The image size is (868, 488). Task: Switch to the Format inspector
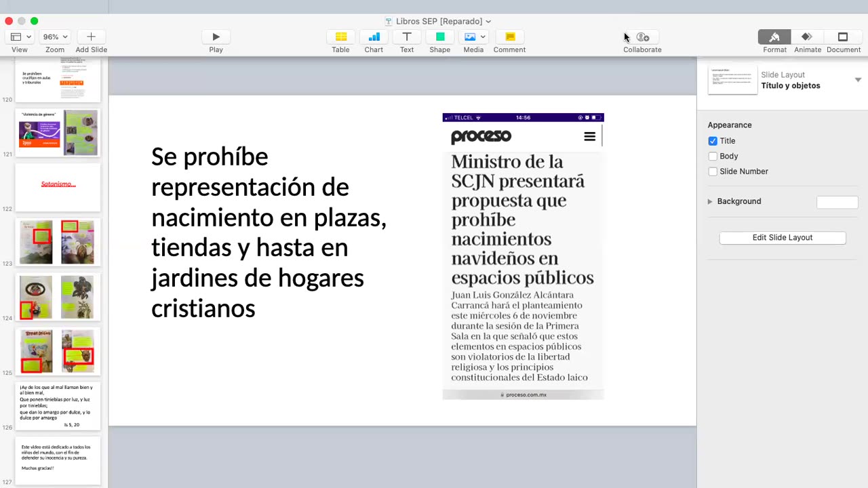pyautogui.click(x=774, y=37)
